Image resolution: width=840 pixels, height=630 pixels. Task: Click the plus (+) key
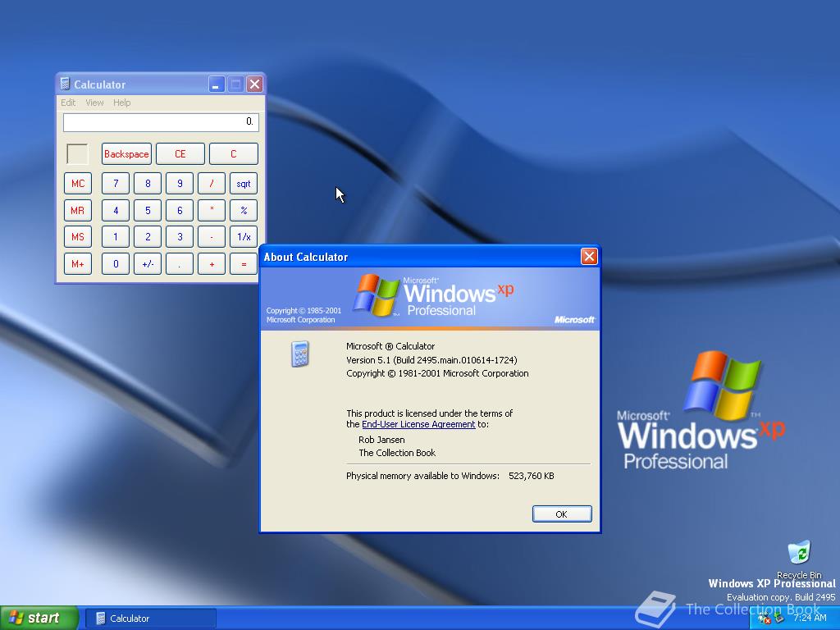[212, 263]
